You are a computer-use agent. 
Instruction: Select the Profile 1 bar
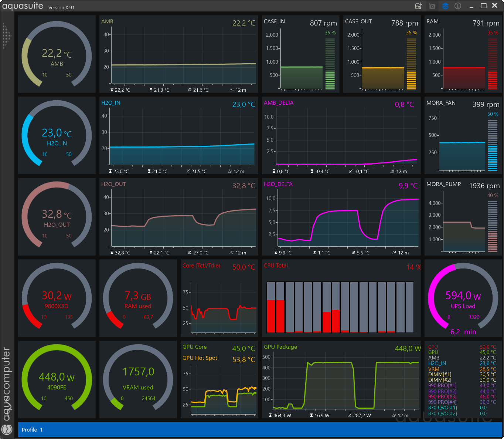260,429
